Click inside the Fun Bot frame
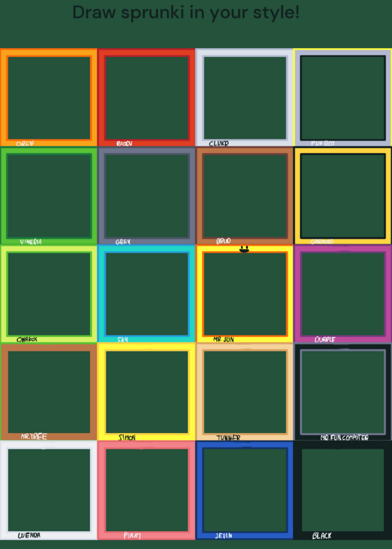392x549 pixels. (343, 97)
